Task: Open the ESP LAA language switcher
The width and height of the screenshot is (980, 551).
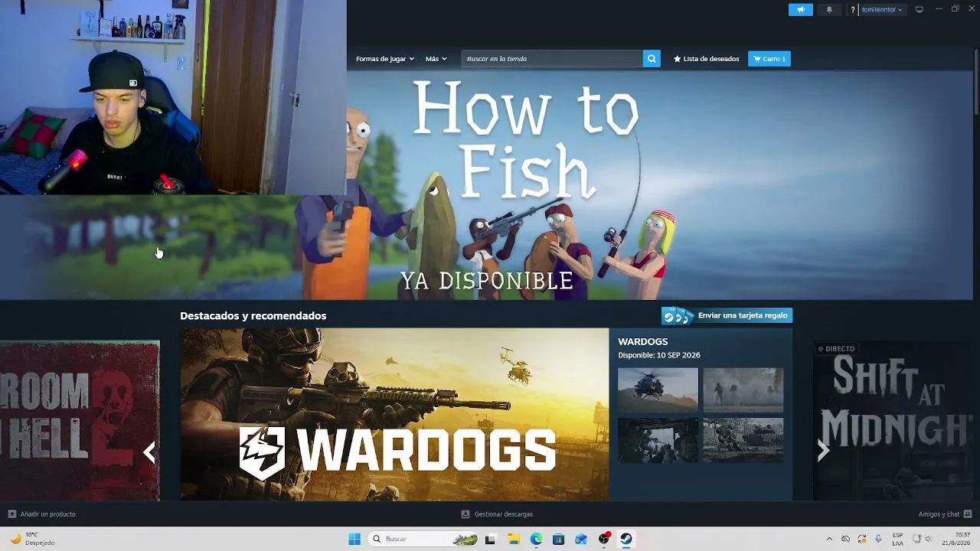Action: click(x=897, y=539)
